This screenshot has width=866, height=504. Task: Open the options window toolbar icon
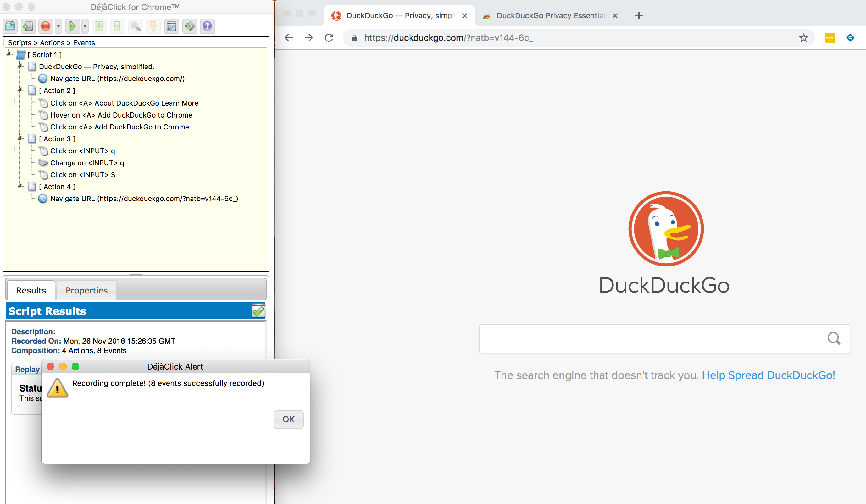[171, 26]
